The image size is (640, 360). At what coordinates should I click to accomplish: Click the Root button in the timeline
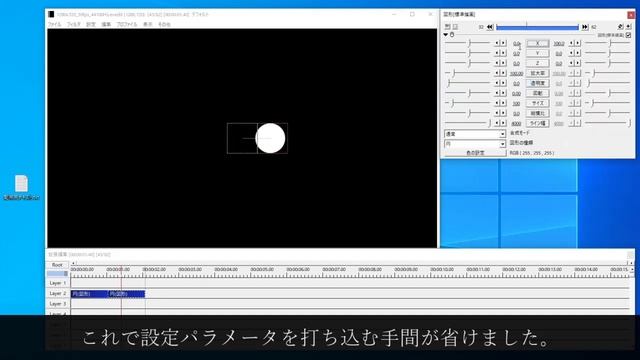(57, 265)
